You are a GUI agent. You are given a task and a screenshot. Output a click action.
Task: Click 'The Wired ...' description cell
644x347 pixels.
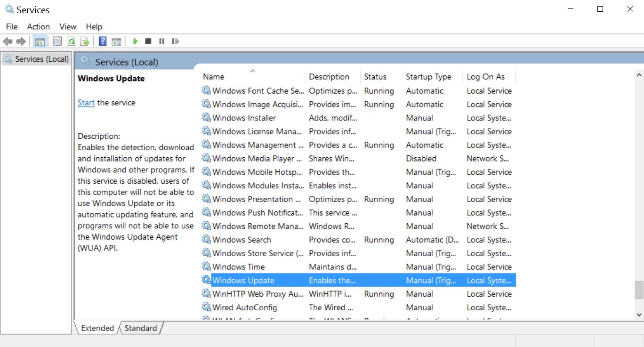[x=330, y=307]
